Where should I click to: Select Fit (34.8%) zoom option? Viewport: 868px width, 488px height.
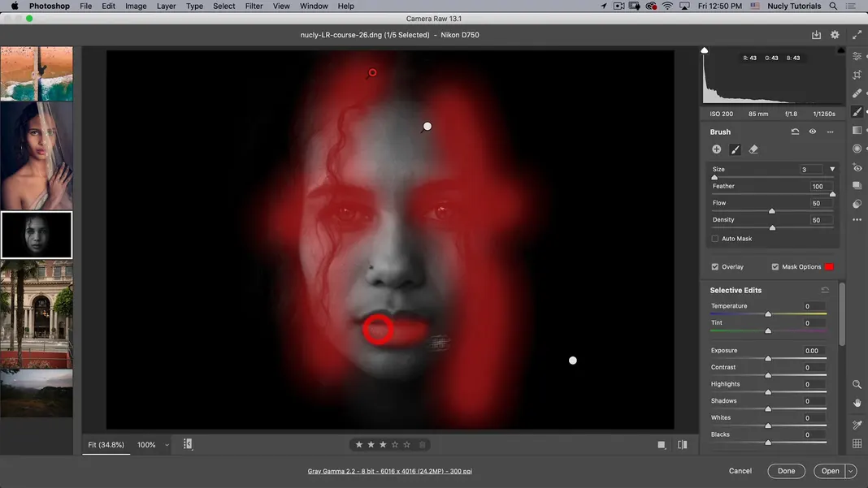tap(106, 445)
